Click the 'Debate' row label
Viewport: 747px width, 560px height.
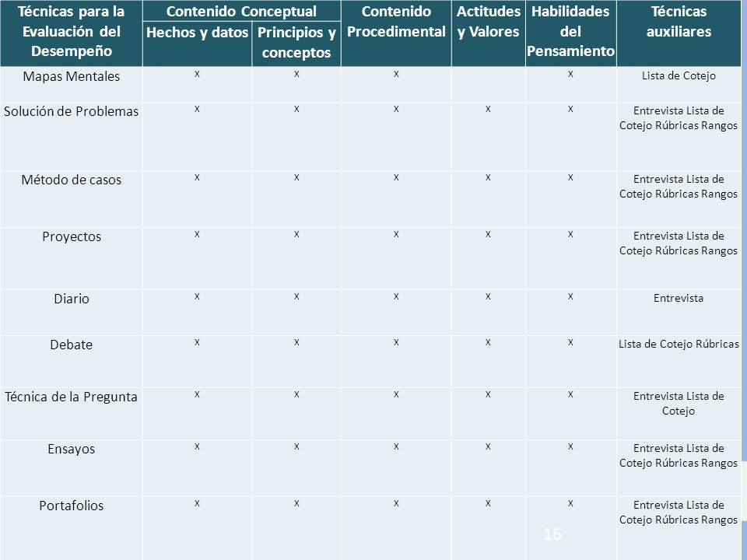coord(72,345)
